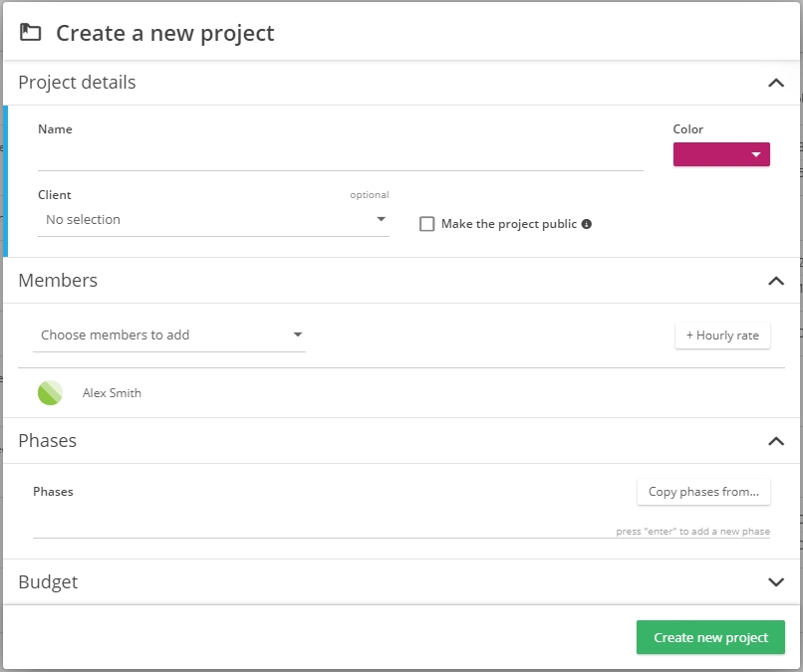
Task: Expand the Budget section
Action: [776, 582]
